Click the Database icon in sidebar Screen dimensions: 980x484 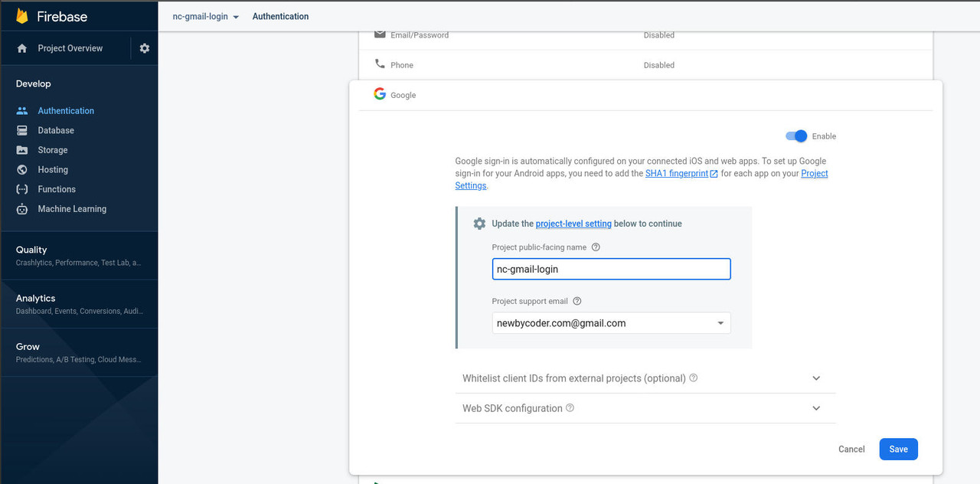(22, 130)
